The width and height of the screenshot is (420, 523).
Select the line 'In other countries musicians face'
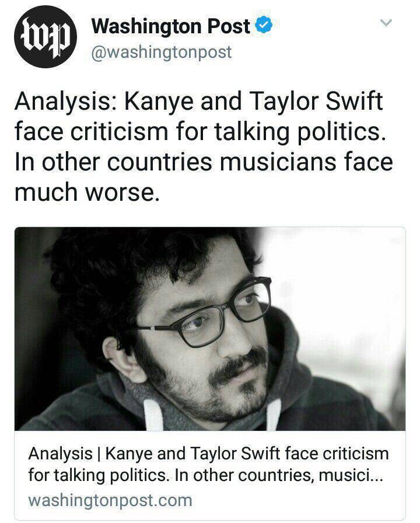204,162
